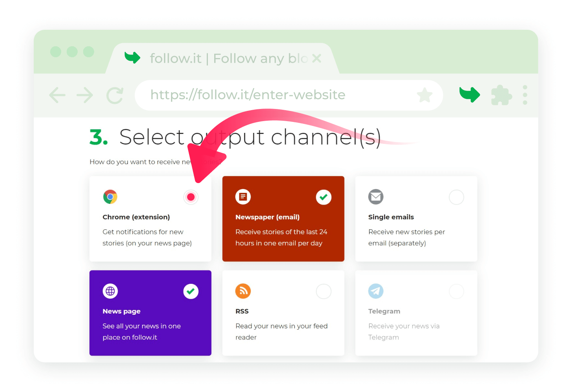The height and width of the screenshot is (392, 572).
Task: Open the puzzle-piece extensions icon
Action: click(x=501, y=95)
